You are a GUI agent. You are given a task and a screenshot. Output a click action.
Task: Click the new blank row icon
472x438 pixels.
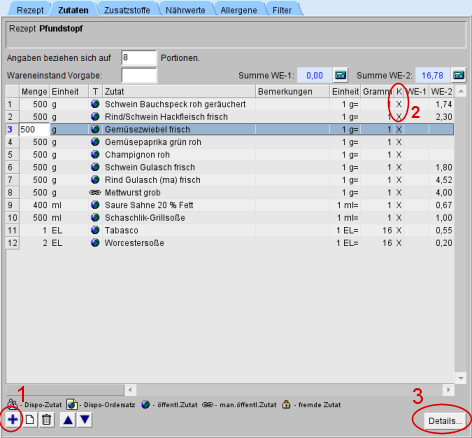[30, 420]
